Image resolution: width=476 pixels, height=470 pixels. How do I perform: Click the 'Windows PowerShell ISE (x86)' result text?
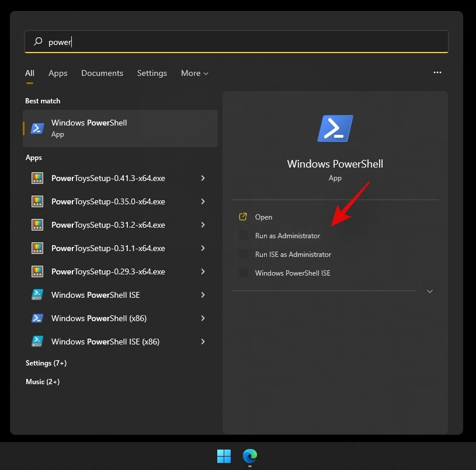105,342
